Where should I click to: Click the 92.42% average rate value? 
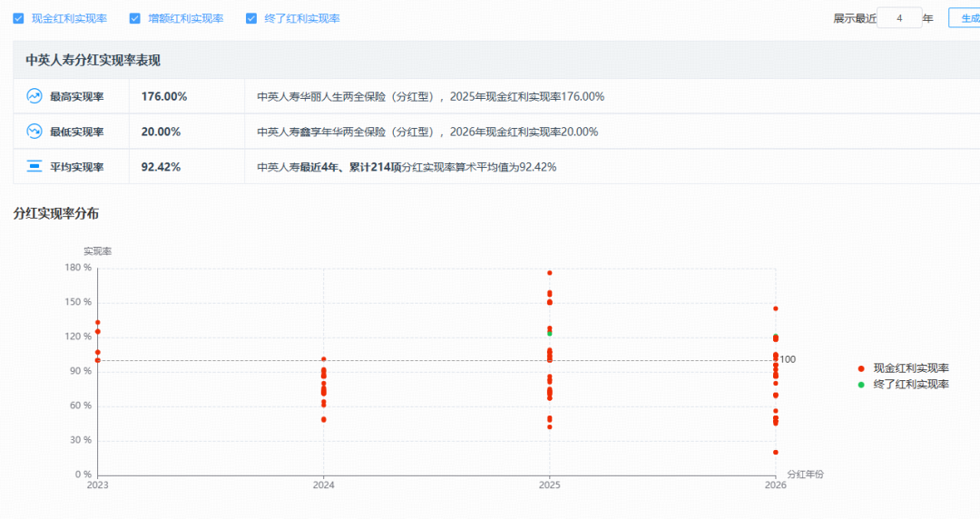point(161,167)
